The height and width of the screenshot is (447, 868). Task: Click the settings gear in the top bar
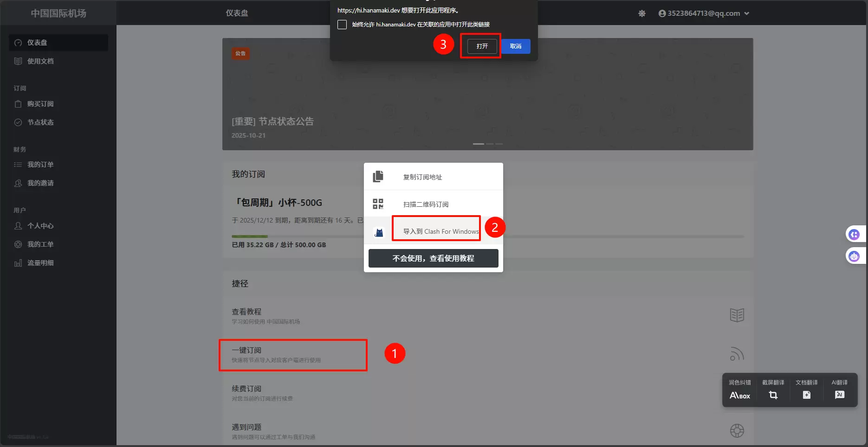point(642,13)
